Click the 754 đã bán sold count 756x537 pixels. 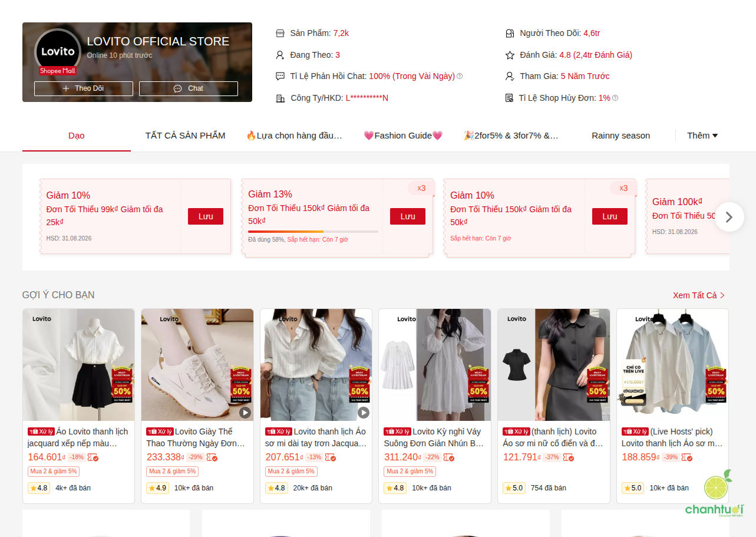(x=549, y=488)
